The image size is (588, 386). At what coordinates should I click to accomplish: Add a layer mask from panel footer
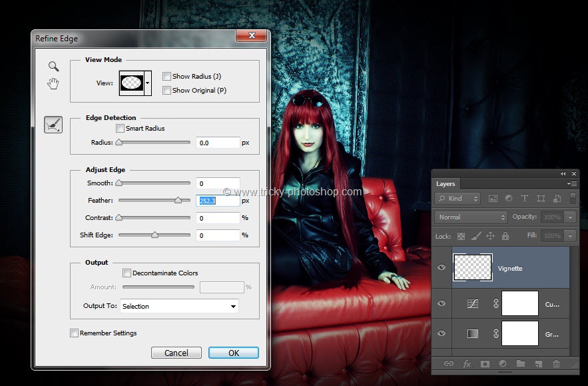point(484,364)
